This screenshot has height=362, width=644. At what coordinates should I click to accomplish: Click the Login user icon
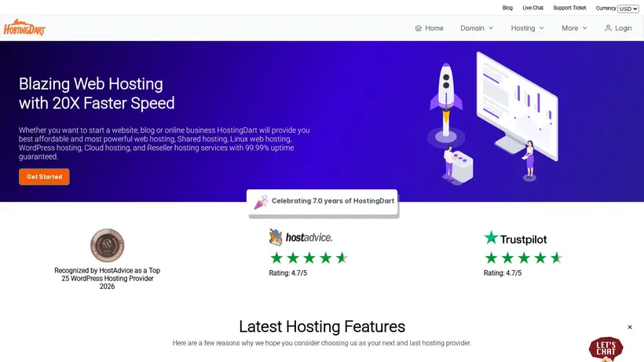(x=608, y=28)
